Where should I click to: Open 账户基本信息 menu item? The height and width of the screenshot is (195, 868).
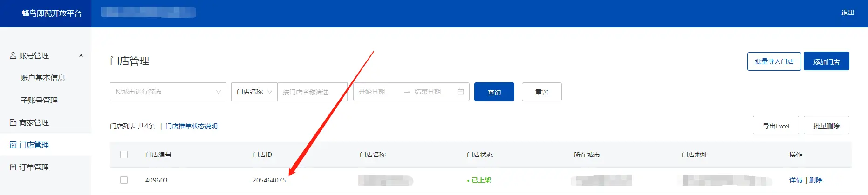[x=43, y=78]
